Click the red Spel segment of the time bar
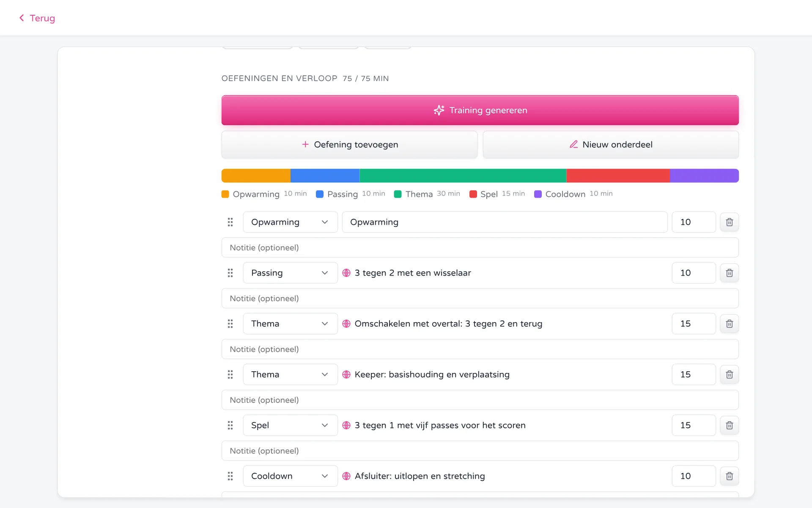 [618, 176]
